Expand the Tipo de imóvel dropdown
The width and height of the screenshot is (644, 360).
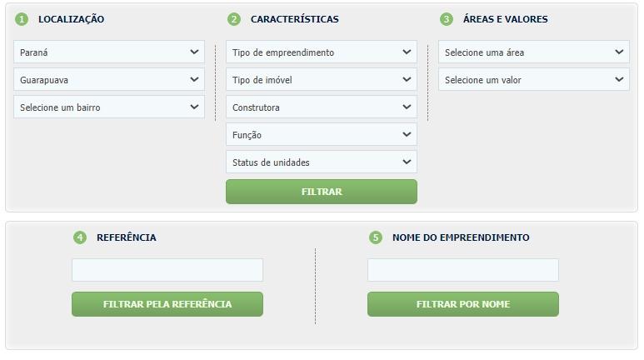coord(322,79)
